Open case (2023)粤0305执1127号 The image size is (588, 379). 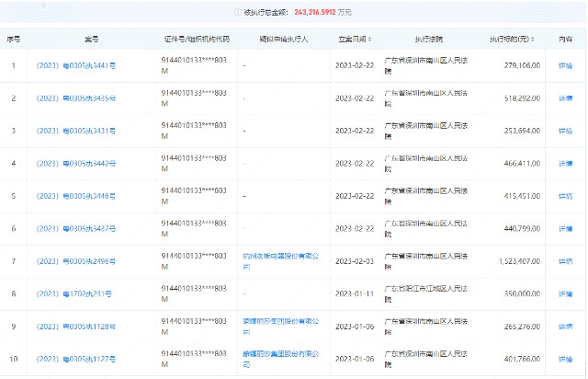click(73, 359)
